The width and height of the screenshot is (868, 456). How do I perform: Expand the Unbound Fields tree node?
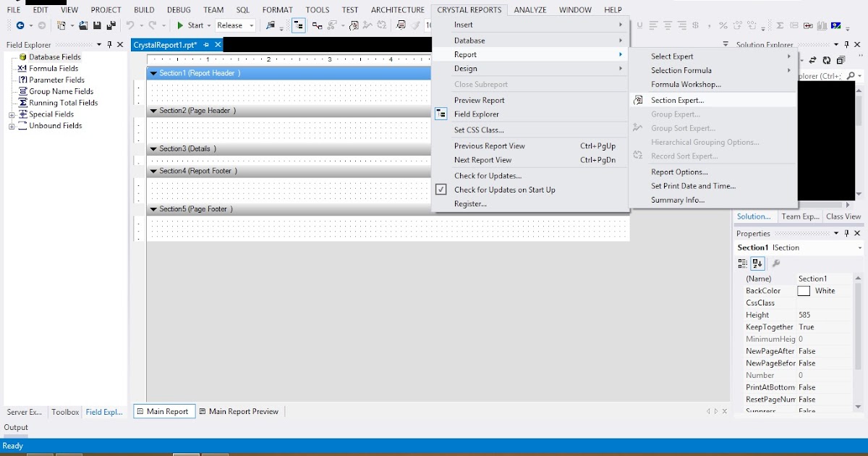pyautogui.click(x=12, y=126)
